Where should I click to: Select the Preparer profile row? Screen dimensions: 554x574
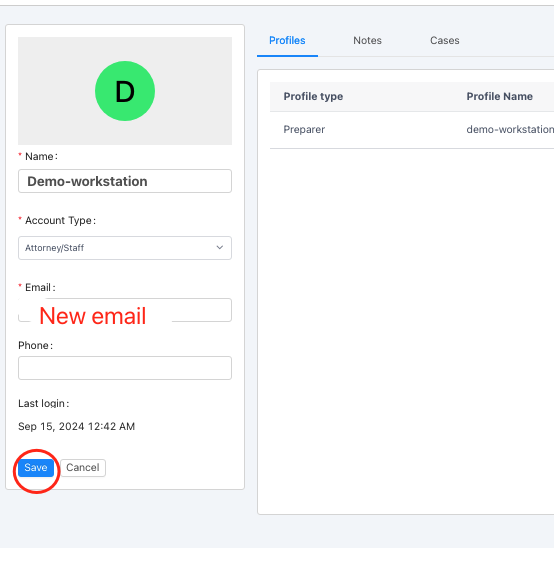pyautogui.click(x=412, y=130)
